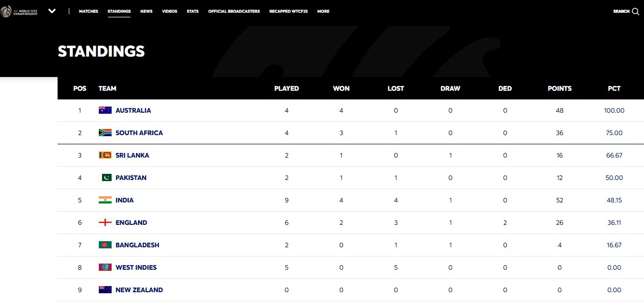Screen dimensions: 644x308
Task: Click the South Africa flag icon
Action: point(105,133)
